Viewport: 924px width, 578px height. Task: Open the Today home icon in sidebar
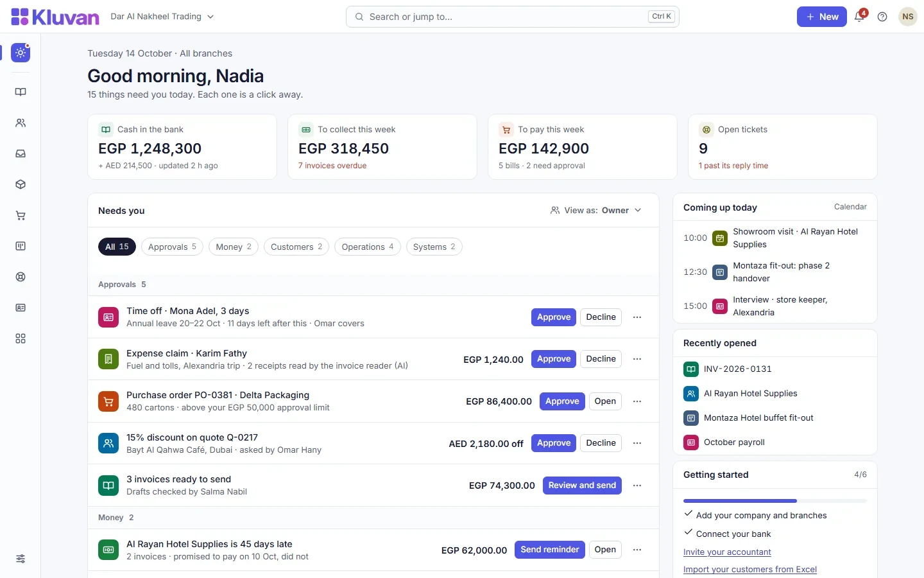point(21,53)
